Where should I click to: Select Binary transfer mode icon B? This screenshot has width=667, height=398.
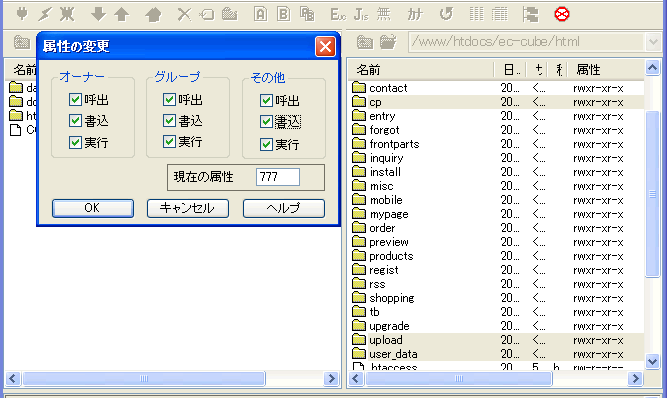[x=283, y=14]
